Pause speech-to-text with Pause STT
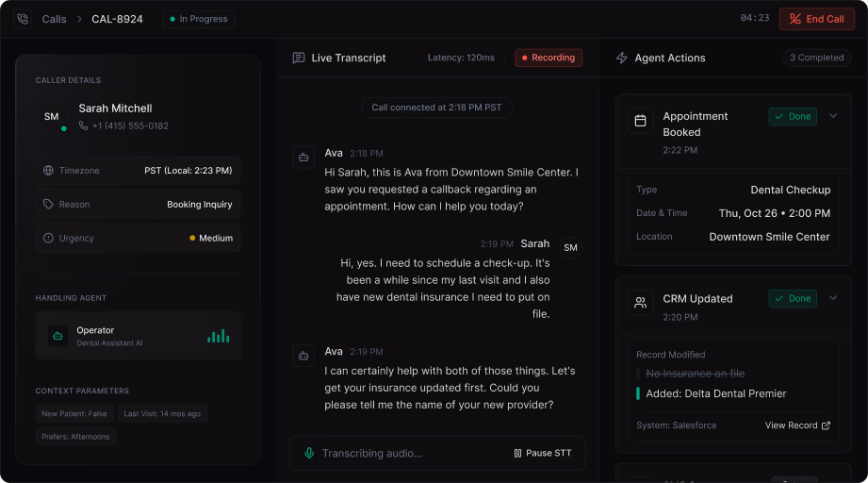 point(543,453)
